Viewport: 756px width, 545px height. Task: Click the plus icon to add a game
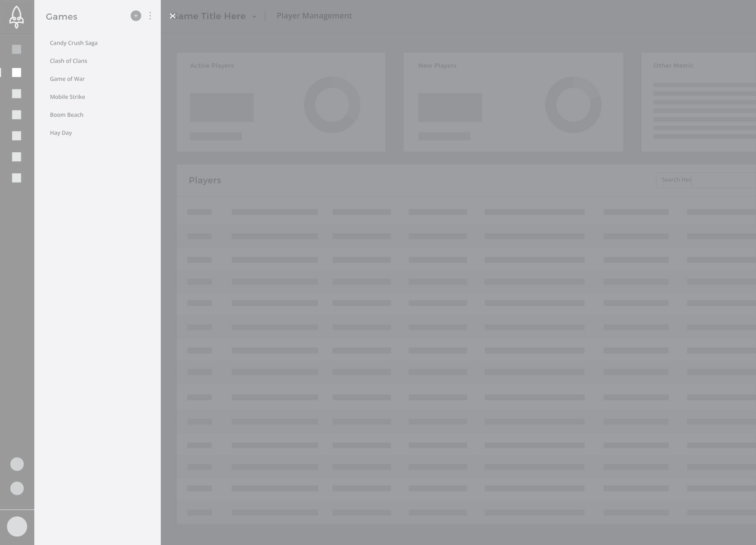tap(136, 16)
